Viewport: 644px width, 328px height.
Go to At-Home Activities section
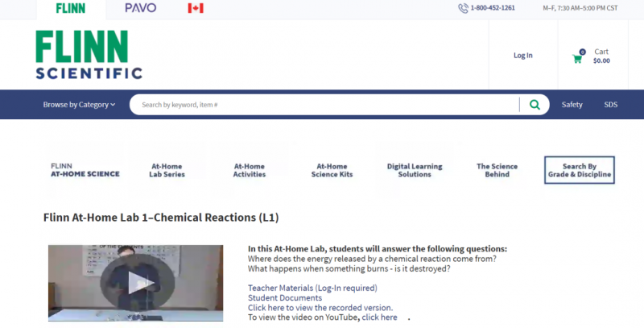(x=250, y=170)
